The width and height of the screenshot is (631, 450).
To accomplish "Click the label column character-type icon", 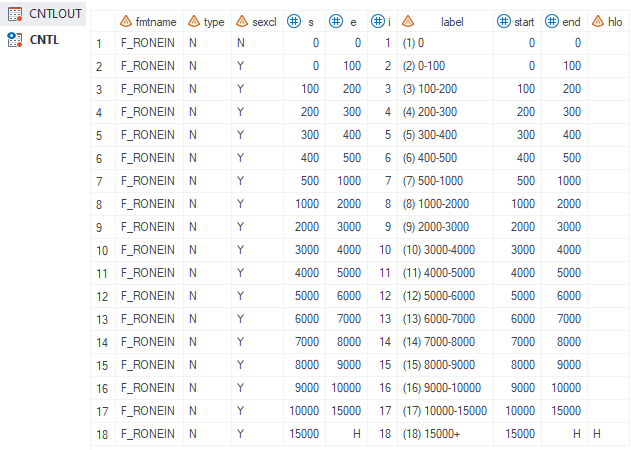I will [x=408, y=21].
